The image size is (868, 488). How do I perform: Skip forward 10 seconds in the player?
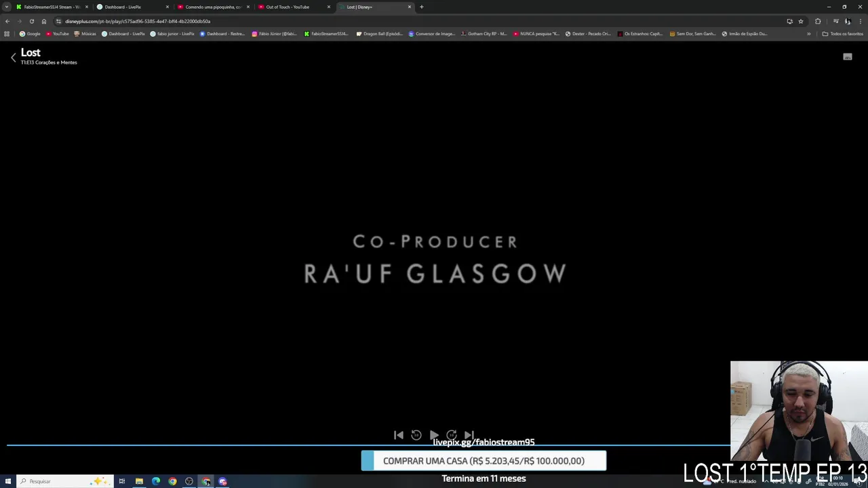point(452,435)
